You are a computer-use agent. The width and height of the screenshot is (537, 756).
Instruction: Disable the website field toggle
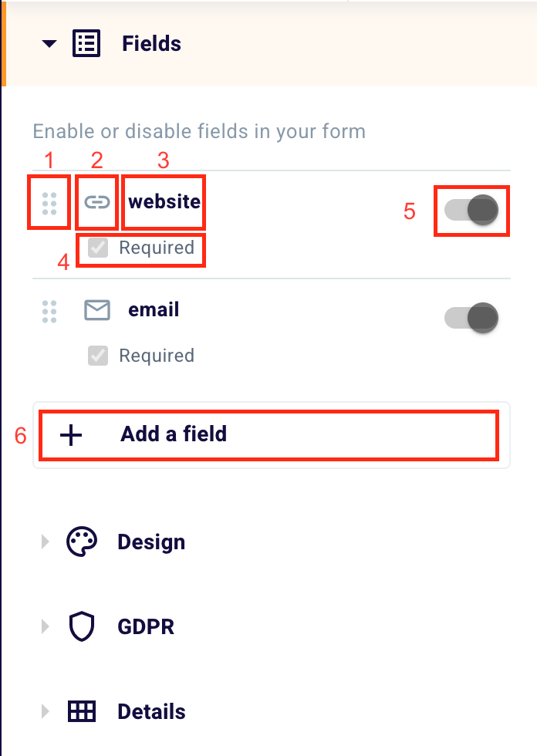[x=472, y=210]
